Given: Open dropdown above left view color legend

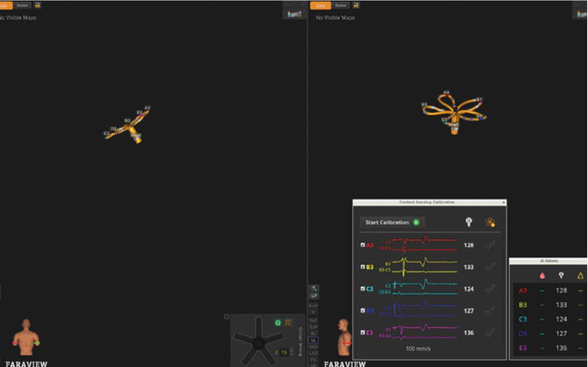Looking at the screenshot, I should click(x=294, y=5).
